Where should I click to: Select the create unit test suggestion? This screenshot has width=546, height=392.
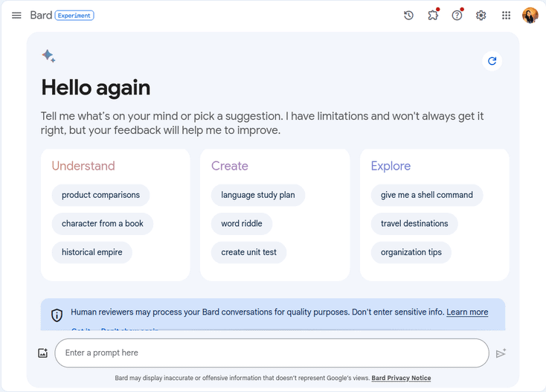tap(248, 252)
